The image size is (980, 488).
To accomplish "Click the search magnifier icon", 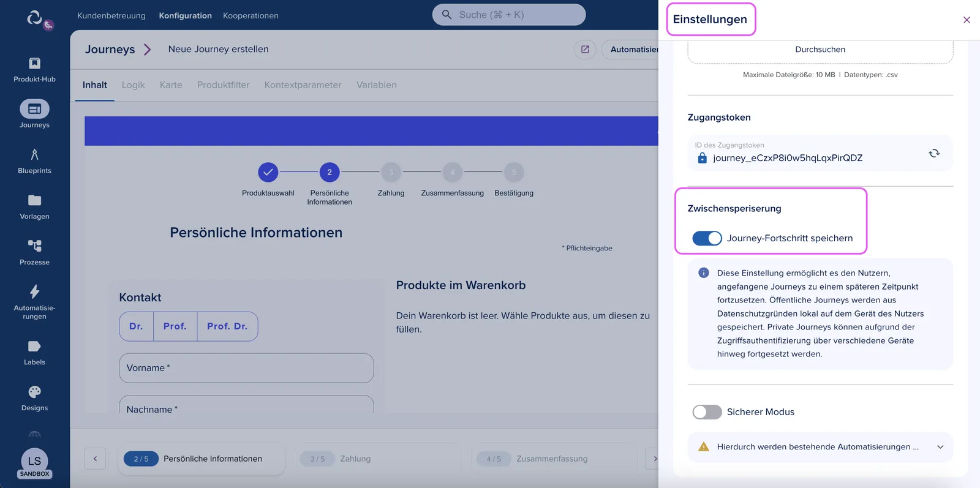I will [x=447, y=15].
